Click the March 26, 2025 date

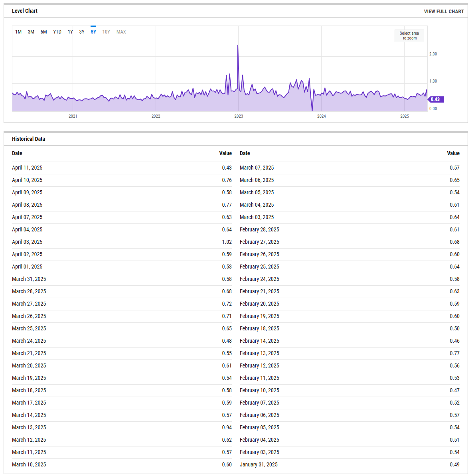pyautogui.click(x=29, y=316)
